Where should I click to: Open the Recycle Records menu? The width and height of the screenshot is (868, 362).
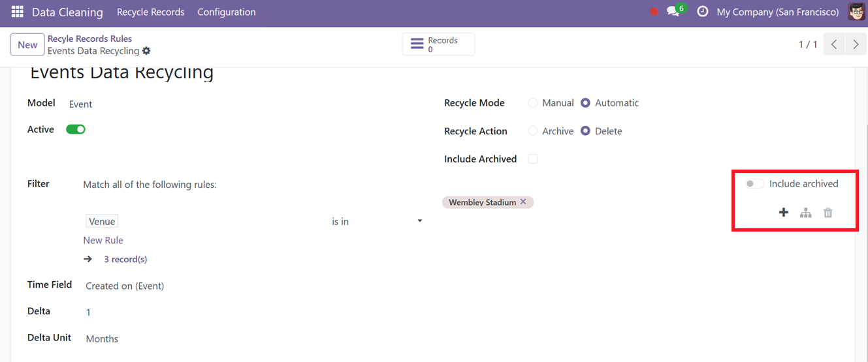point(150,12)
